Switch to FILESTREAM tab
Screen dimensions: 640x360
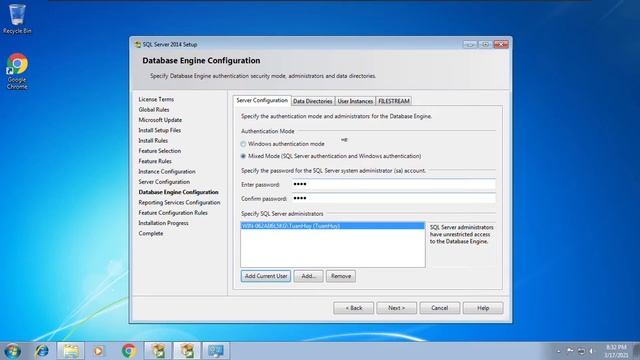point(393,101)
